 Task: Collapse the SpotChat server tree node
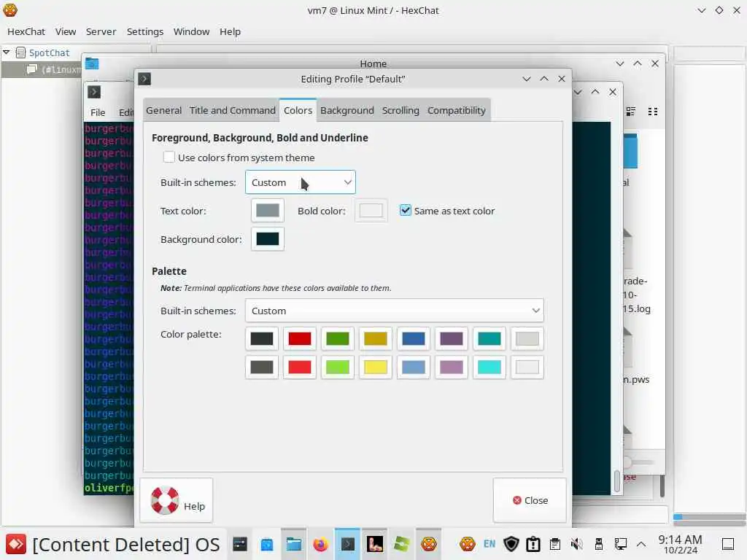tap(6, 52)
